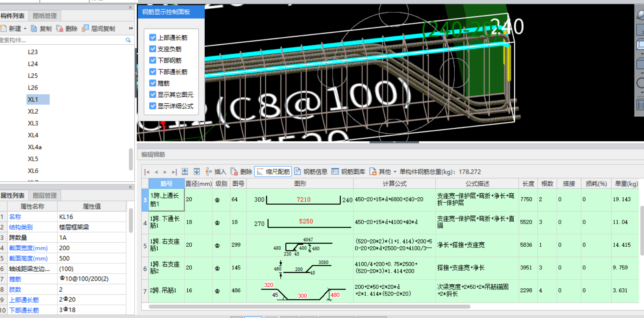Screen dimensions: 644x318
Task: Edit the KL16 name value cell
Action: (x=91, y=217)
